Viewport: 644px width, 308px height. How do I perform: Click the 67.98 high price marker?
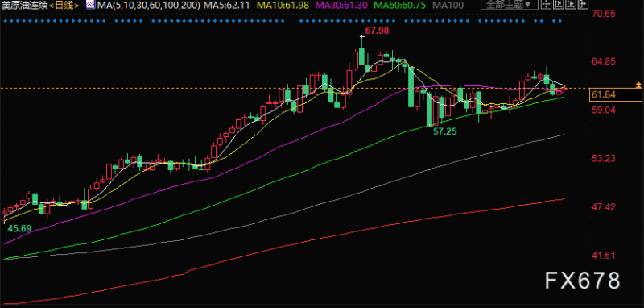pos(377,31)
